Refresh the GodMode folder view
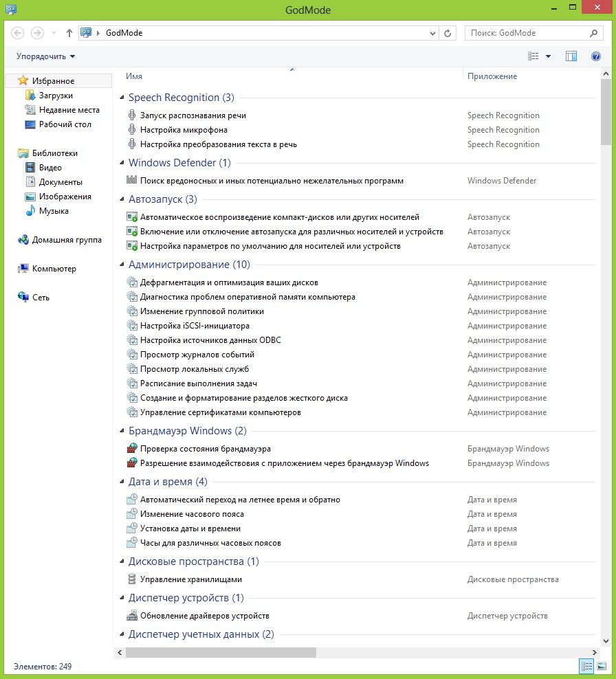616x679 pixels. (x=448, y=33)
